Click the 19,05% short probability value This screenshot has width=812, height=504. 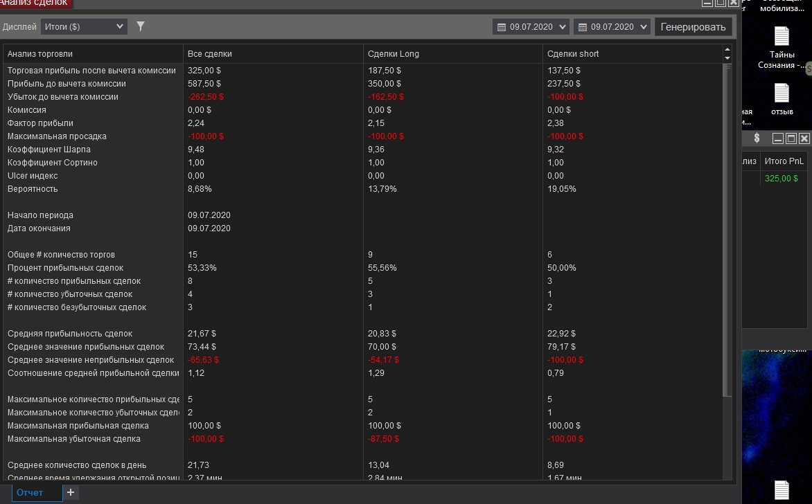pos(562,189)
